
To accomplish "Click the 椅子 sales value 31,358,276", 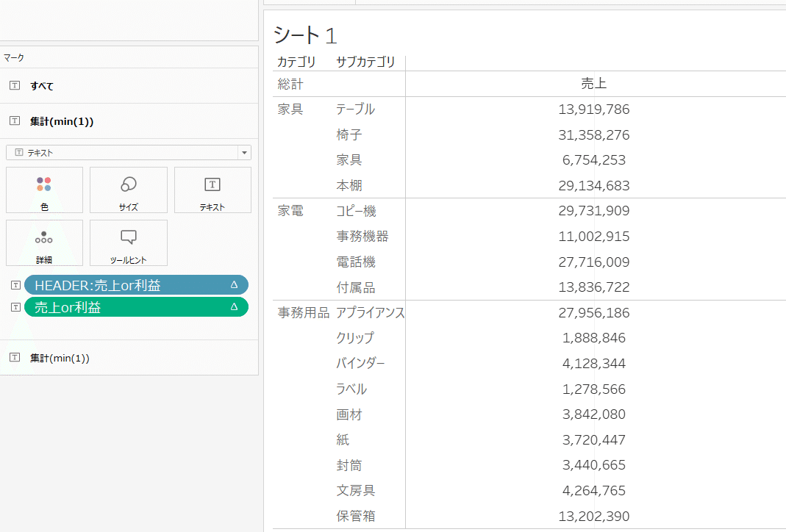I will pos(593,135).
